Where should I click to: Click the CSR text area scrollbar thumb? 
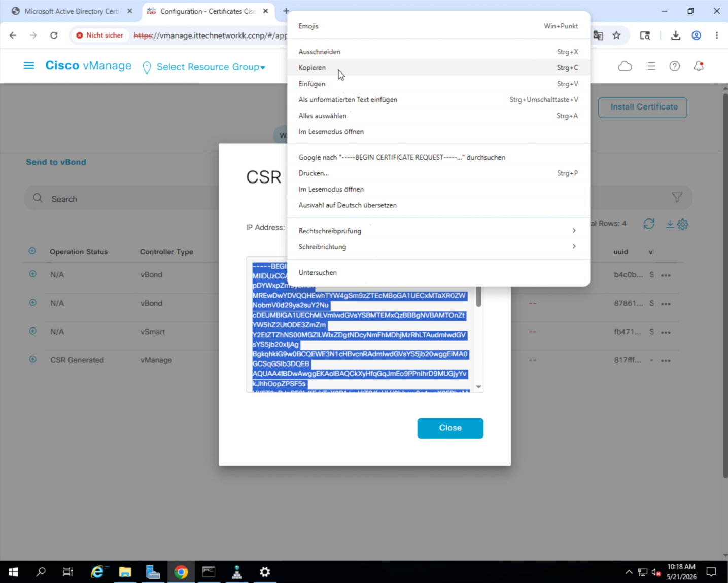click(478, 297)
